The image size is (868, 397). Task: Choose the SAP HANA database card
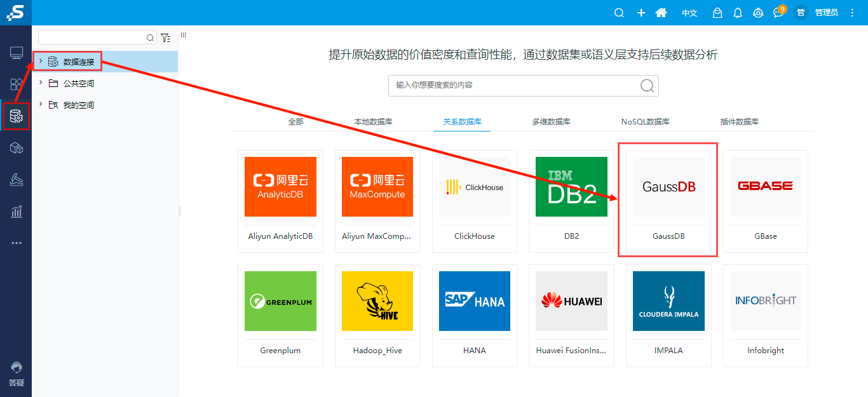tap(475, 316)
